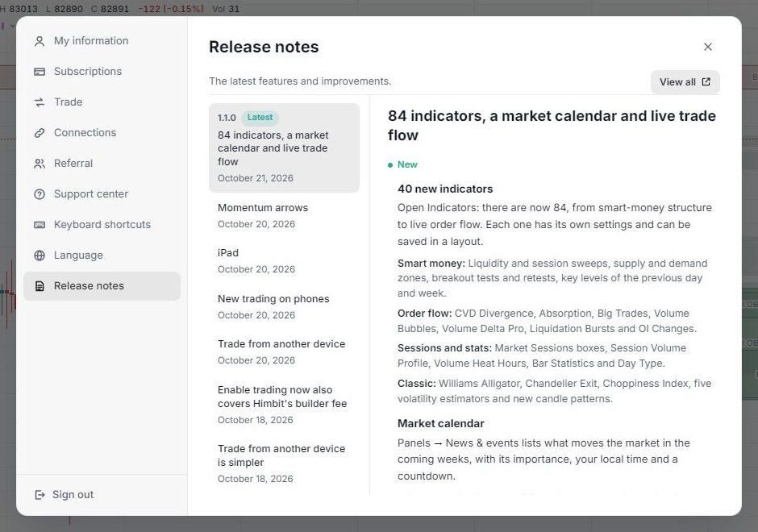Image resolution: width=758 pixels, height=532 pixels.
Task: Close the Release notes dialog
Action: 708,47
